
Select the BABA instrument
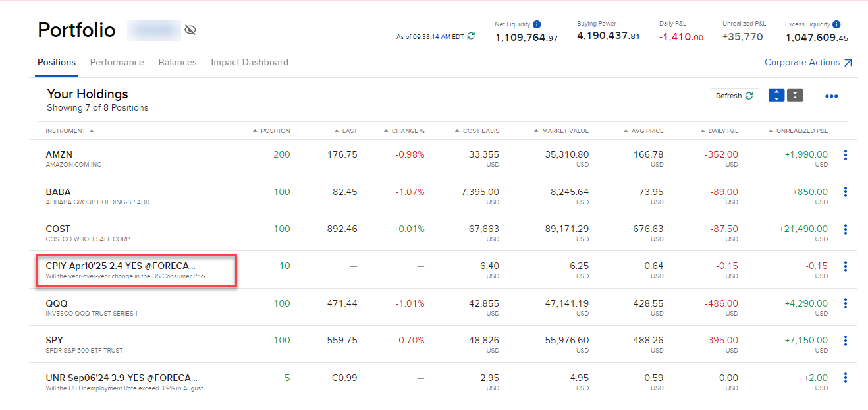point(58,192)
